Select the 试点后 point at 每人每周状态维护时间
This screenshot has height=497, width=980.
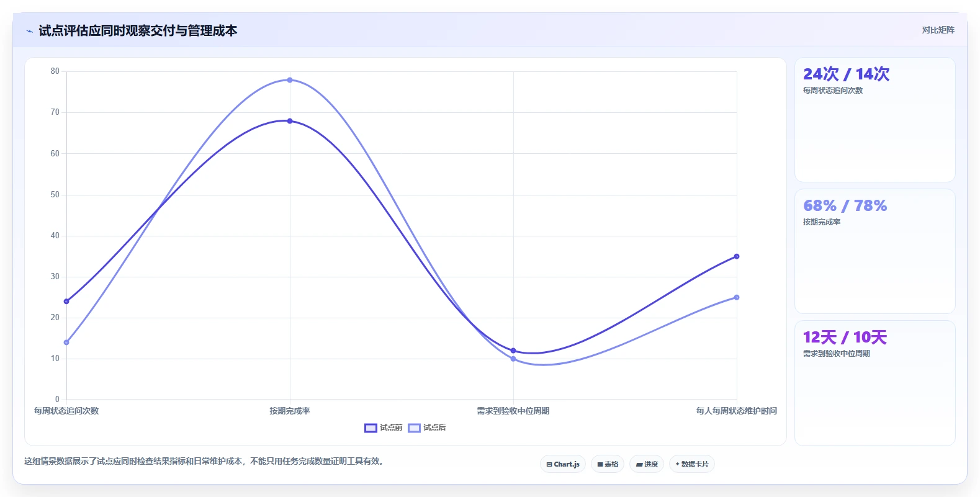coord(737,297)
